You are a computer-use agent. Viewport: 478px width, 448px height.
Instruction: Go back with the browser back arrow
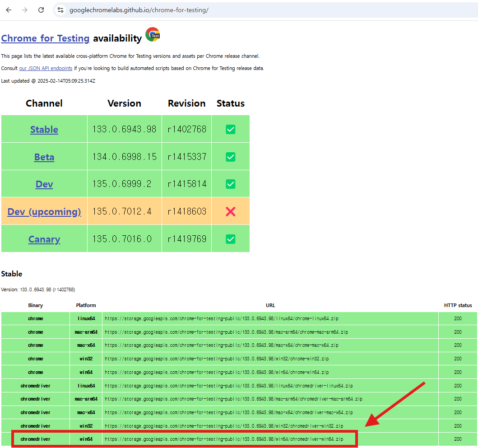coord(9,10)
